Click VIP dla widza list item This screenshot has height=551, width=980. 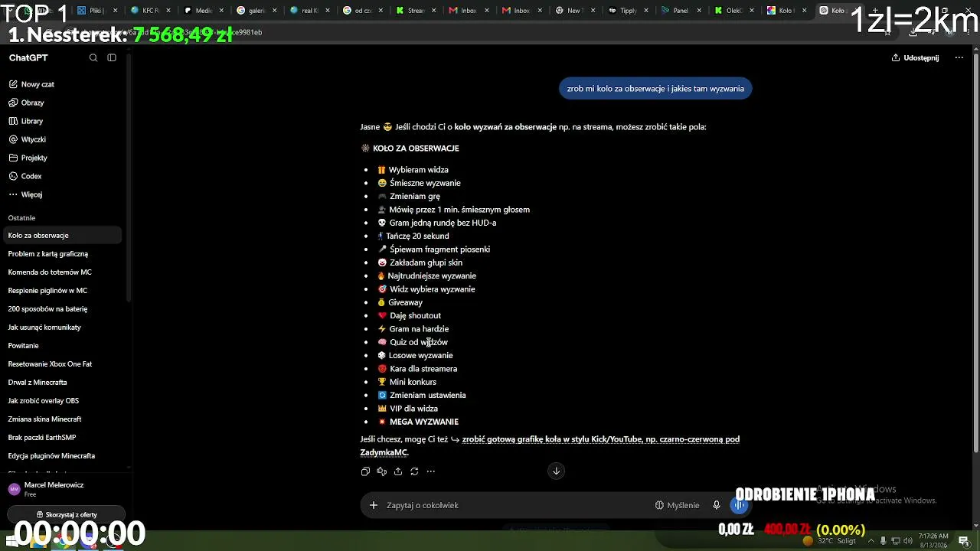click(x=413, y=409)
